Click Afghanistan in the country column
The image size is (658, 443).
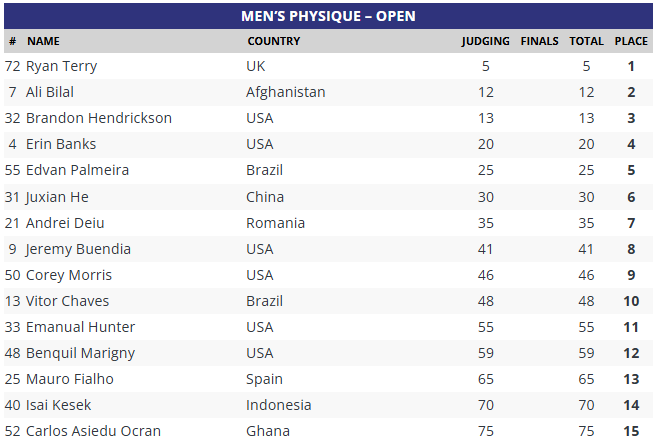pos(285,93)
